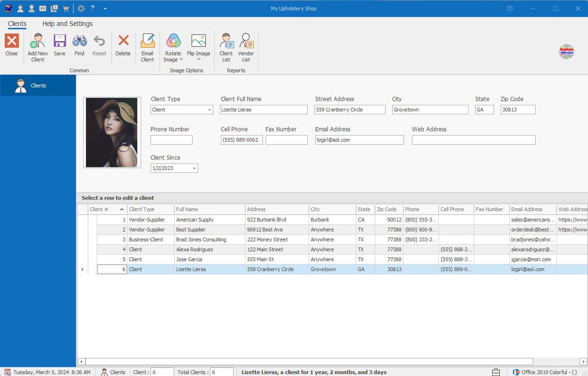Screen dimensions: 588x376
Task: Save the current client record
Action: pos(59,46)
